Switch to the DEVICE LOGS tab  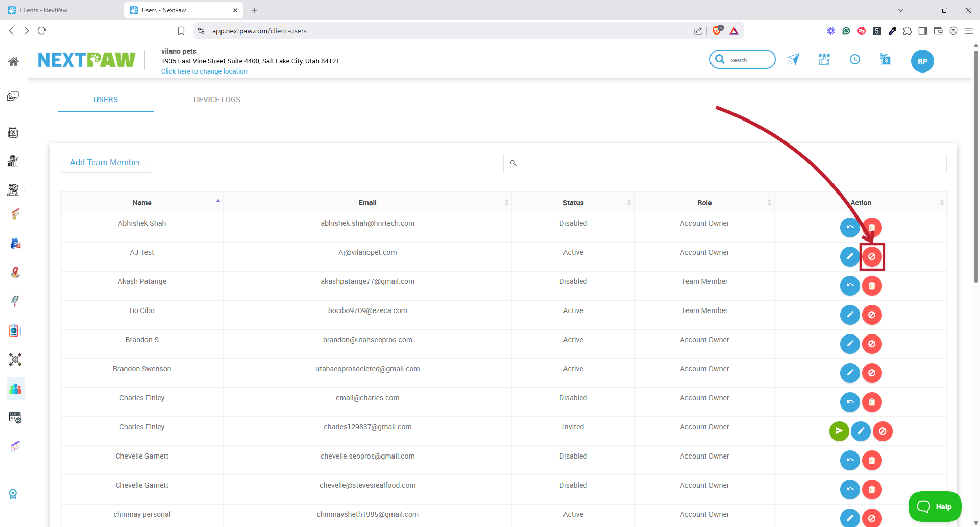point(217,100)
